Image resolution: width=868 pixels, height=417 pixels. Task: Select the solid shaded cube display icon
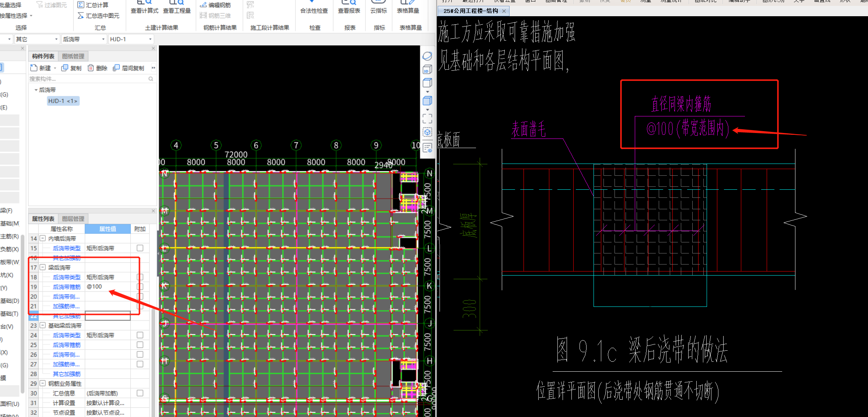(x=427, y=101)
